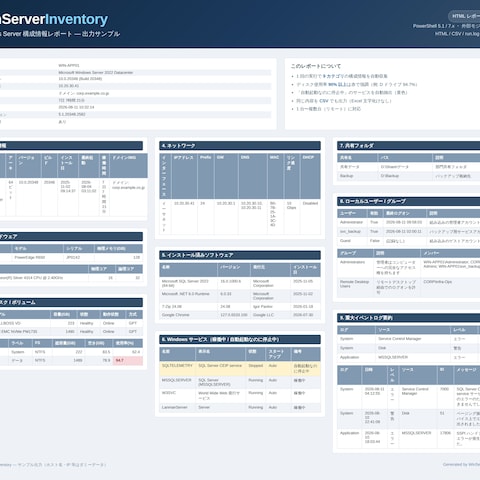
Task: Click the highlighted 94.7 disk usage cell
Action: [128, 360]
